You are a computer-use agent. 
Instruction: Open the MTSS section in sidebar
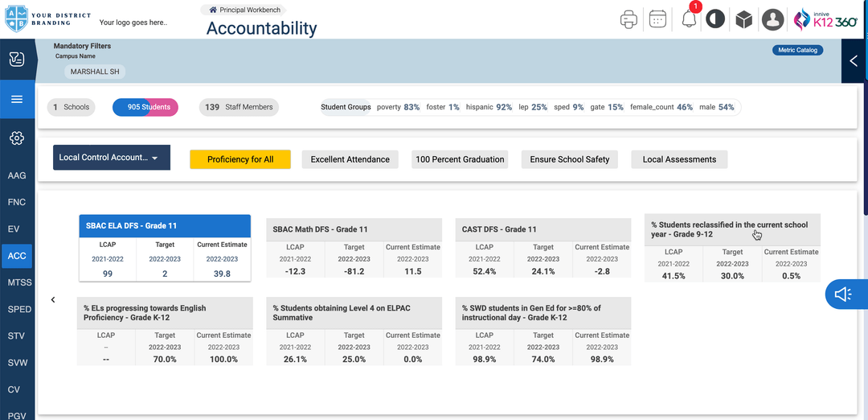19,282
